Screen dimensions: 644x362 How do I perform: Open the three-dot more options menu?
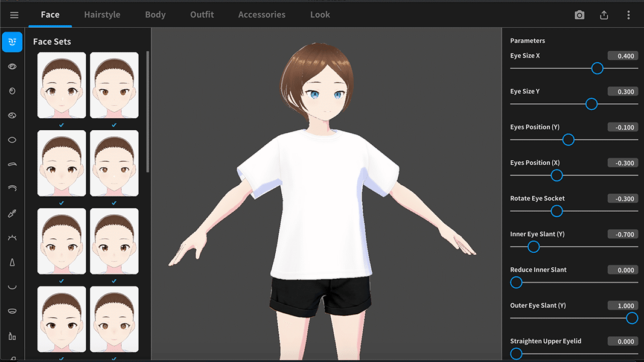pos(628,15)
